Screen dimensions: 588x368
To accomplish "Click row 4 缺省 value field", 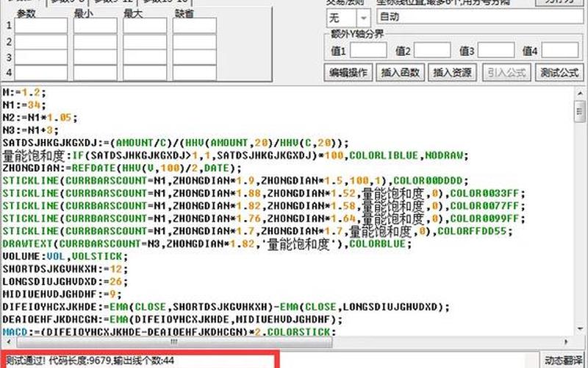I will 195,73.
